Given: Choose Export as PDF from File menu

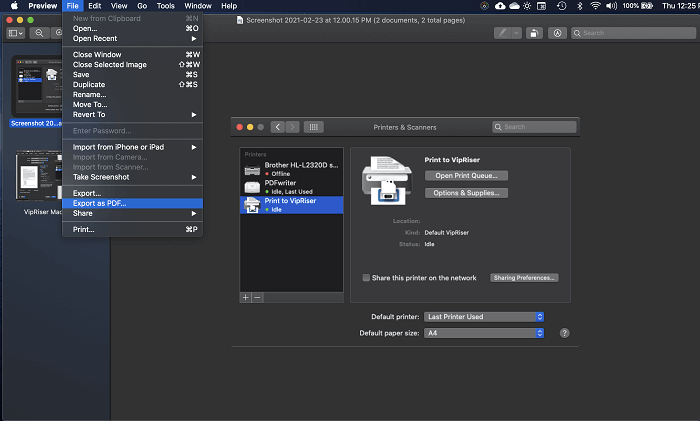Looking at the screenshot, I should click(100, 203).
